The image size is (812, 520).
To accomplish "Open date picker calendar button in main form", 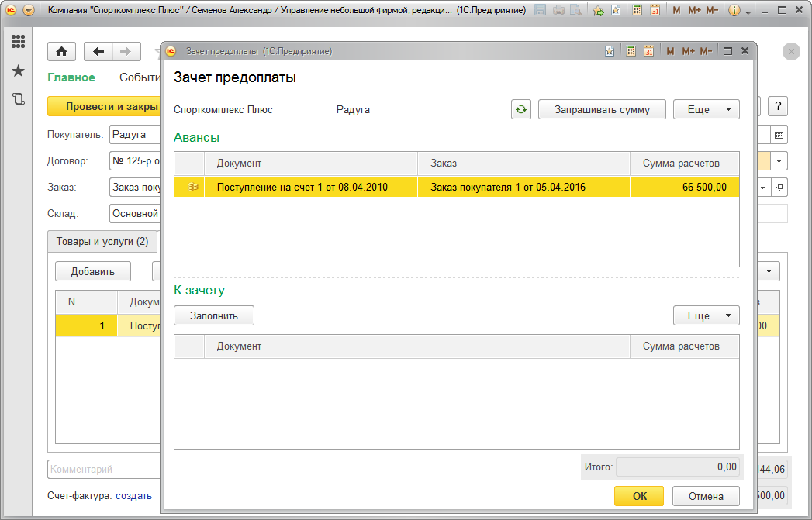I will tap(779, 135).
